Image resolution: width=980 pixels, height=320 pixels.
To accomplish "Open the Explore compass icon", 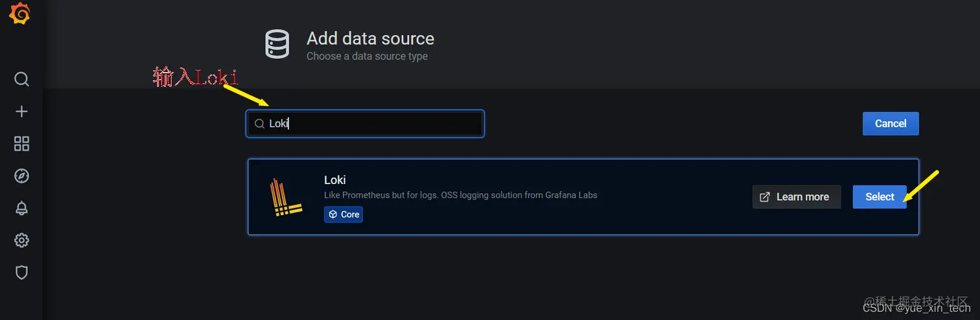I will (21, 176).
